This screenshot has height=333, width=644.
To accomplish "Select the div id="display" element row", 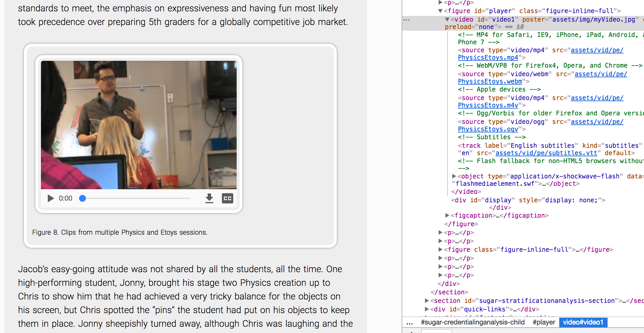I will click(528, 200).
